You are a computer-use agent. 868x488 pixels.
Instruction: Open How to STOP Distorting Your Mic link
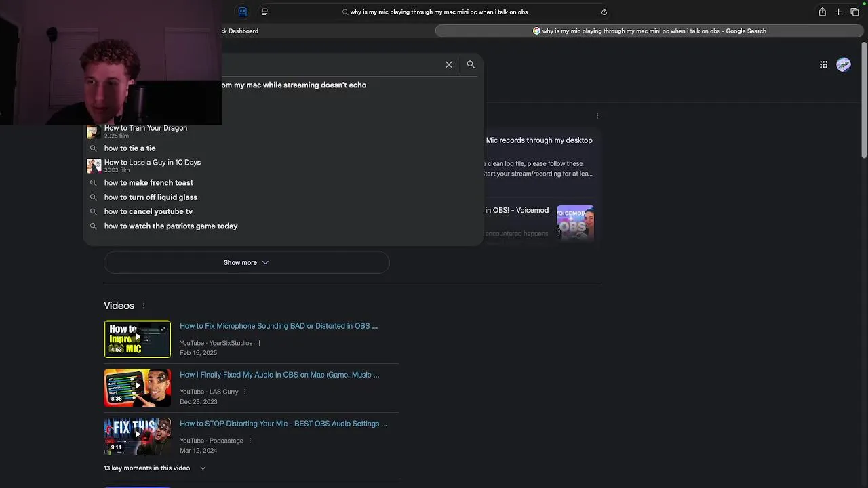click(x=283, y=424)
